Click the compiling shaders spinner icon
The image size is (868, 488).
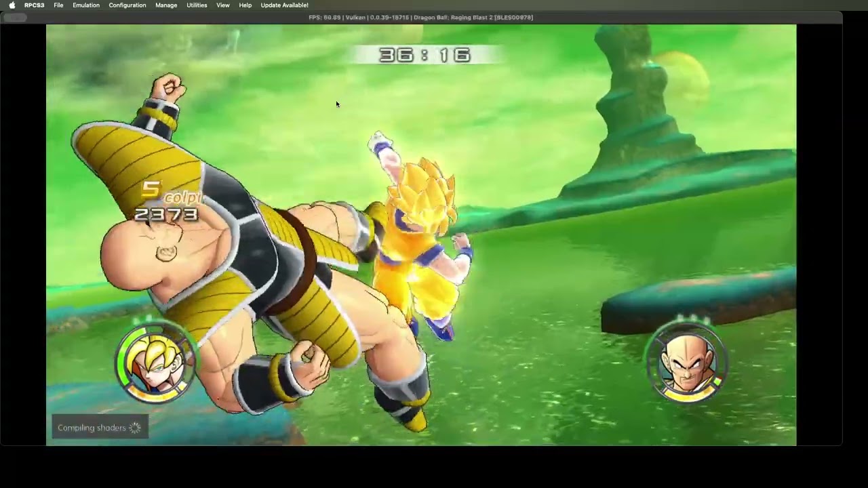135,428
